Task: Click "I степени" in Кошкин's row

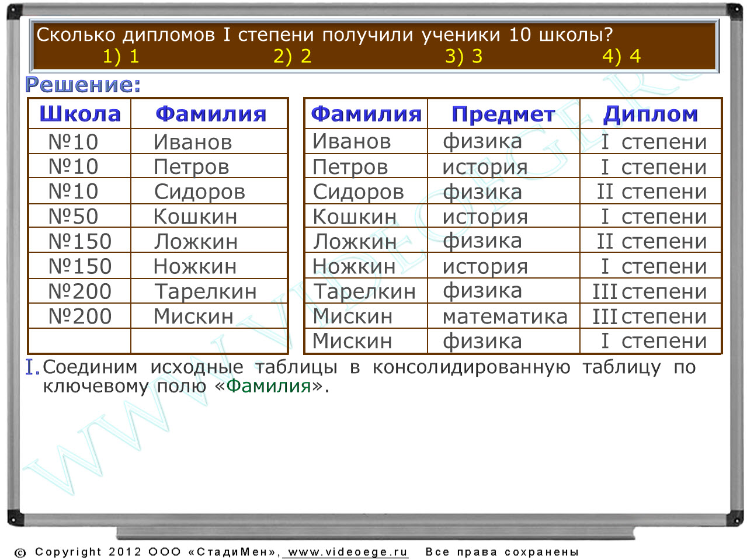Action: 654,217
